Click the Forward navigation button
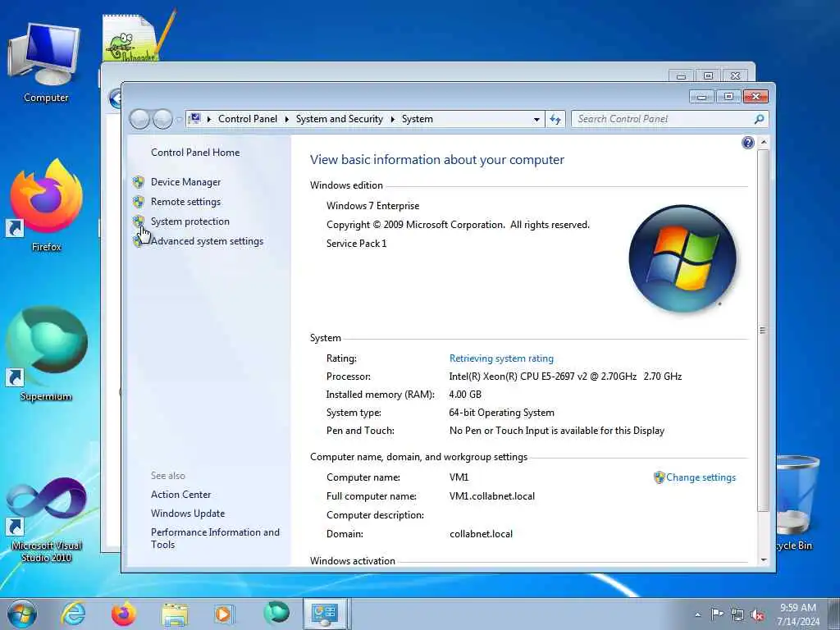 (162, 119)
